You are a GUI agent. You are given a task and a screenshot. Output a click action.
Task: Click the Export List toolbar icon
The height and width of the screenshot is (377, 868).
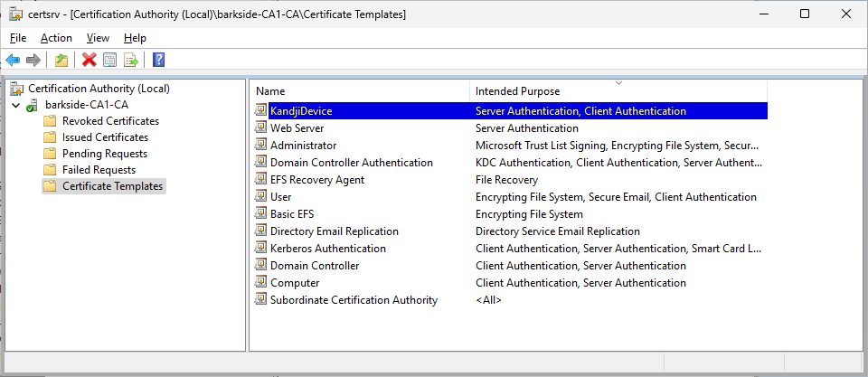tap(130, 60)
